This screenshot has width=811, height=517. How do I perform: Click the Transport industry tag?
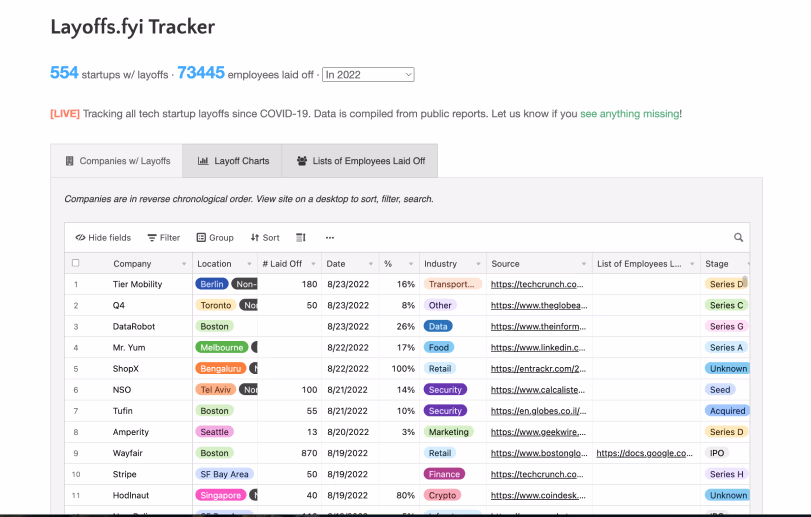(452, 284)
